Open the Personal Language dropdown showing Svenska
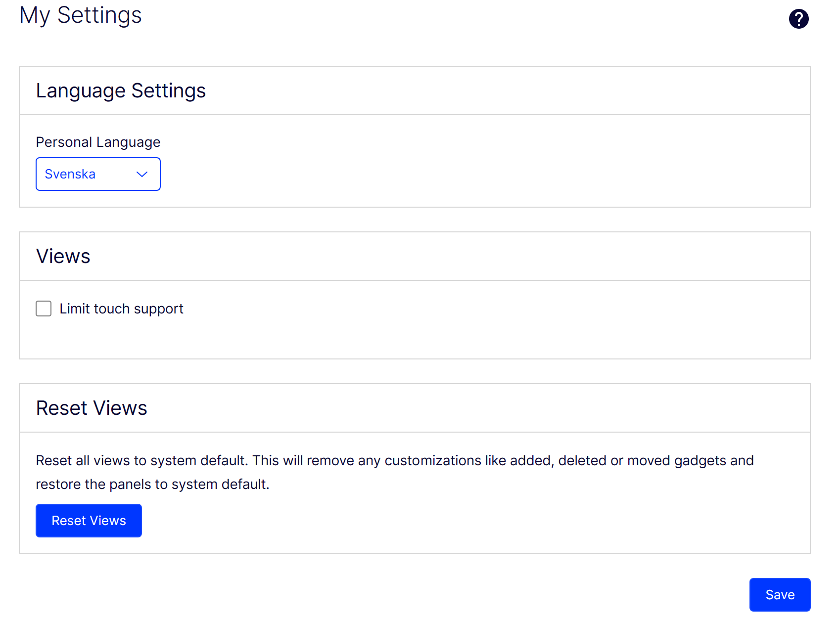The width and height of the screenshot is (840, 620). coord(98,174)
